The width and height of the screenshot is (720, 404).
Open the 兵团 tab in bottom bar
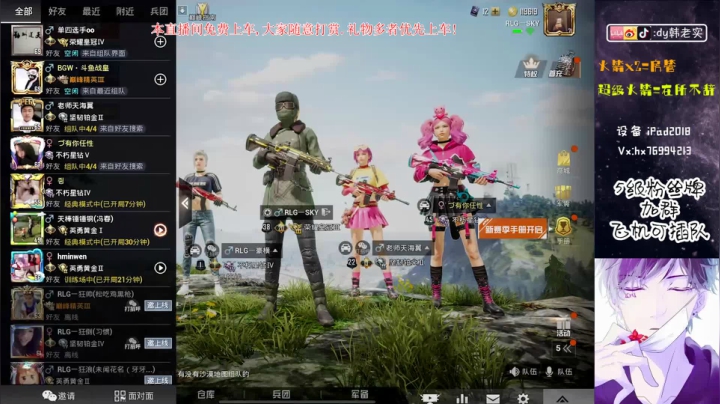[281, 394]
